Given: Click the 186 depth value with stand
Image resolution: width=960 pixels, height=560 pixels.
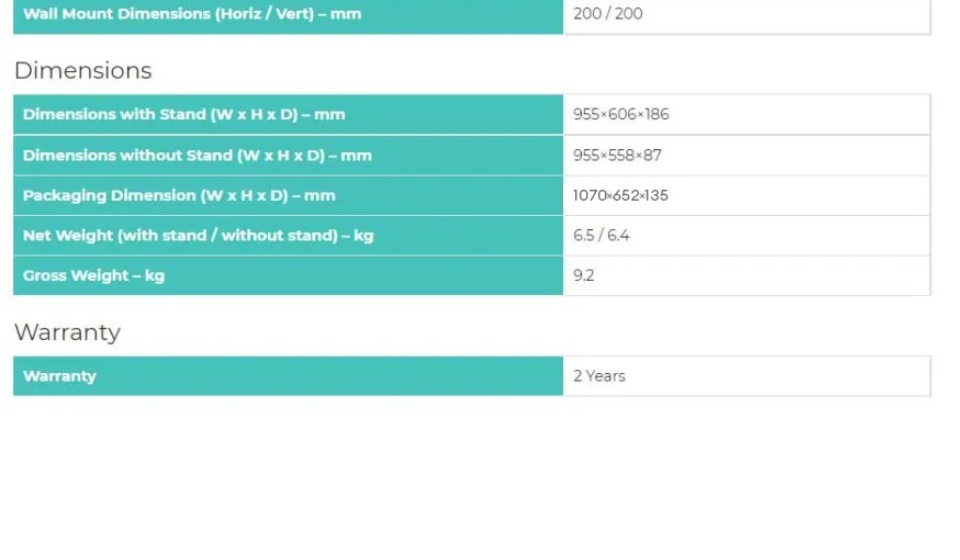Looking at the screenshot, I should 657,114.
